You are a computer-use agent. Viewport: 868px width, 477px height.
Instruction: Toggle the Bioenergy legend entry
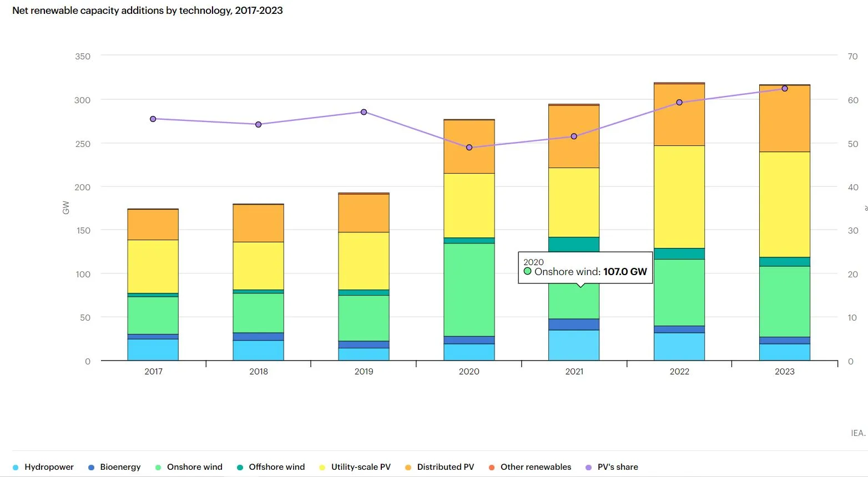click(114, 467)
